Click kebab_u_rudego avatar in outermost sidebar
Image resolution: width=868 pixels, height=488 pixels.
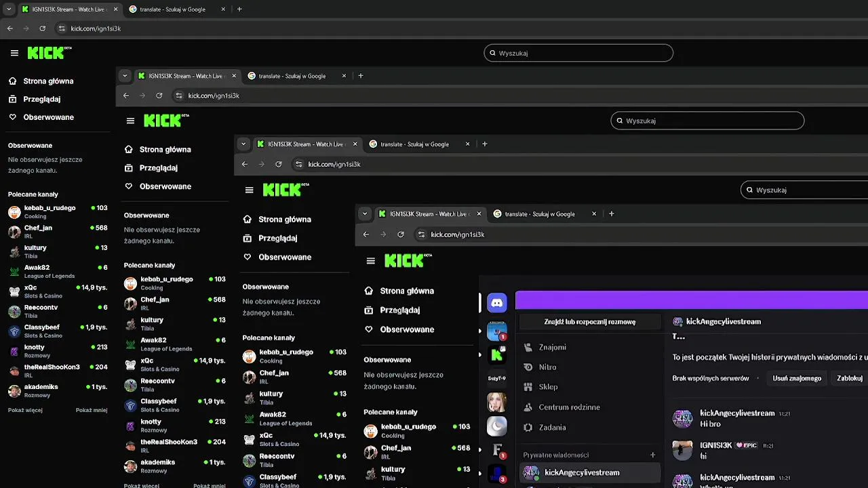coord(14,212)
